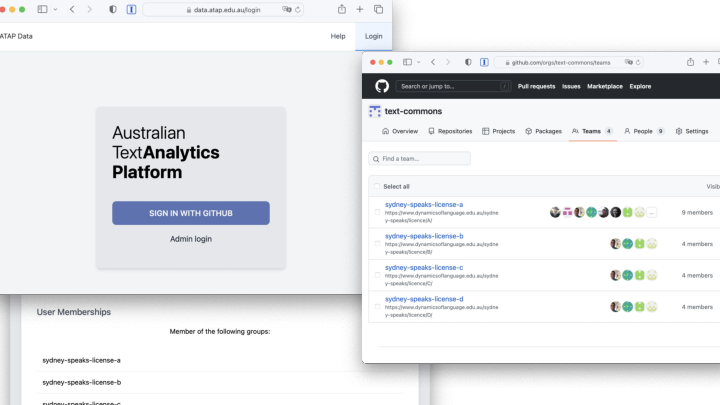Click the ellipsis after sydney-speaks-license-a avatars
This screenshot has height=405, width=720.
point(652,212)
